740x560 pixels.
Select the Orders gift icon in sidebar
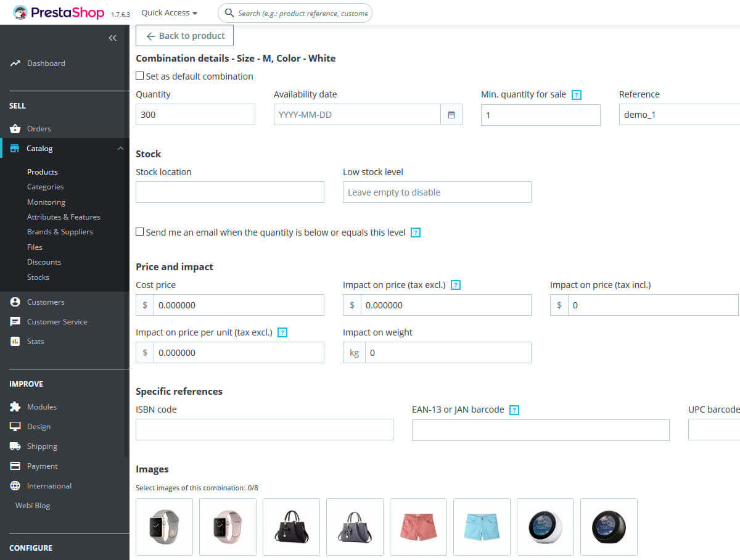tap(15, 128)
